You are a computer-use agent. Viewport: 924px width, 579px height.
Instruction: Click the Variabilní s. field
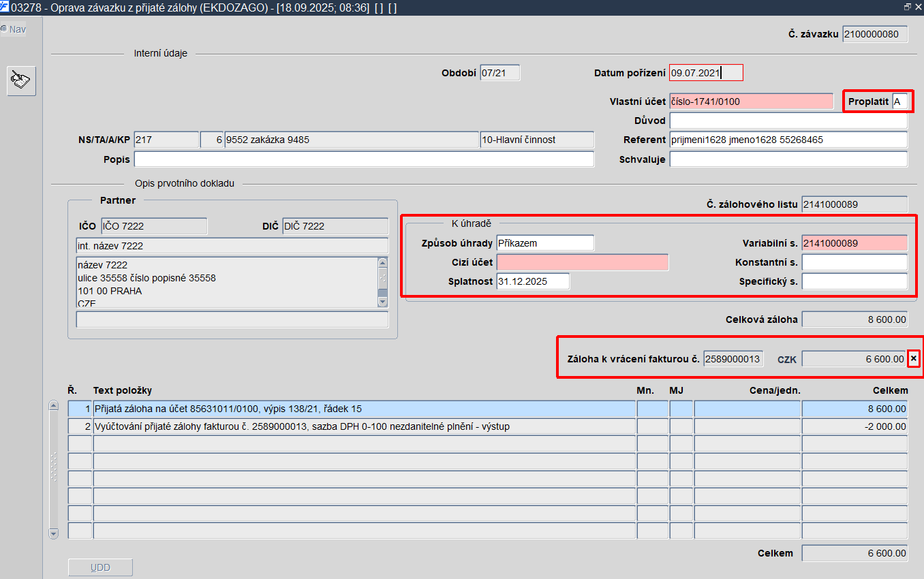tap(854, 242)
